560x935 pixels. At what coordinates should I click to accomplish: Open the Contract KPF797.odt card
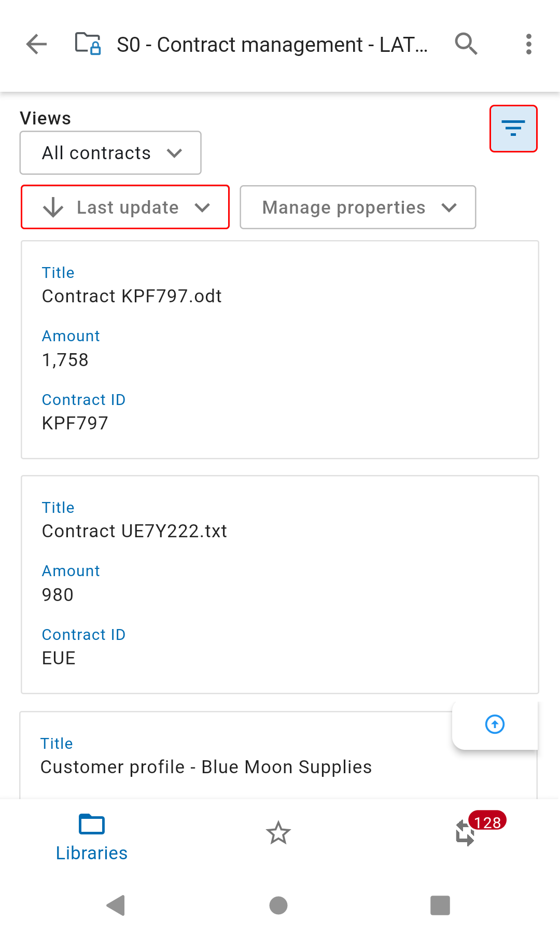click(x=280, y=350)
